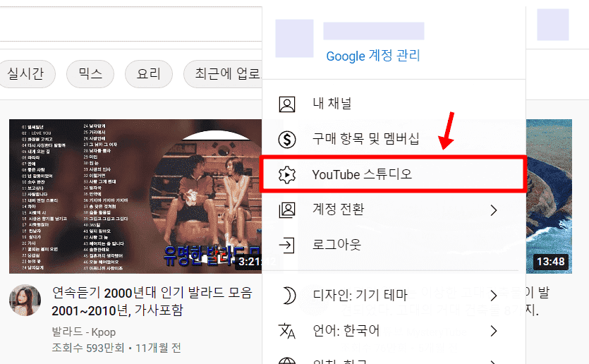
Task: Click the globe location icon
Action: pos(287,360)
